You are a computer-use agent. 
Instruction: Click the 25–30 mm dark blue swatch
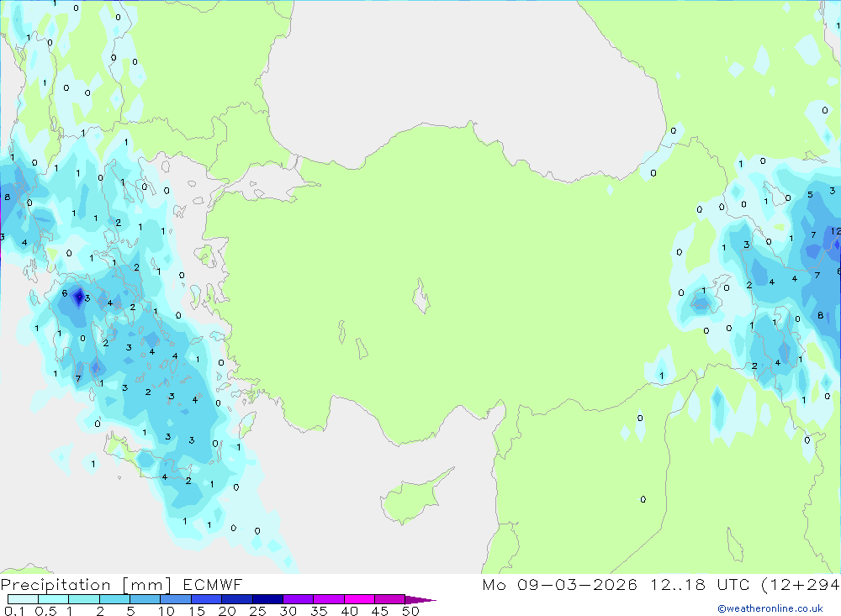click(267, 599)
